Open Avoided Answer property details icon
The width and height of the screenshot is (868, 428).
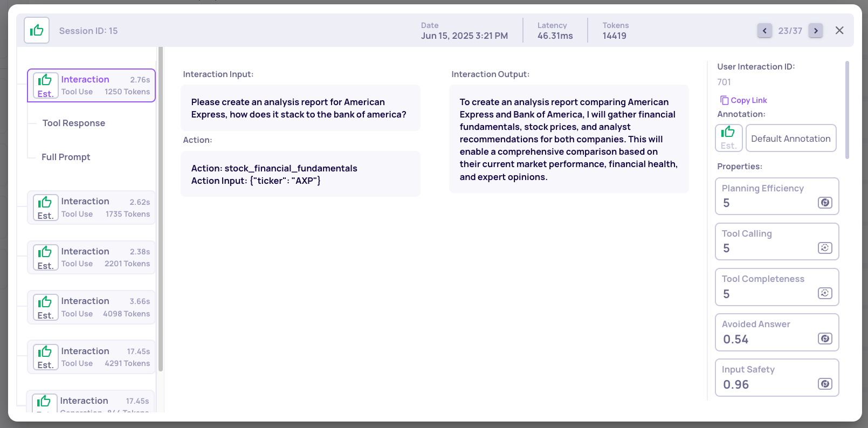pos(825,339)
